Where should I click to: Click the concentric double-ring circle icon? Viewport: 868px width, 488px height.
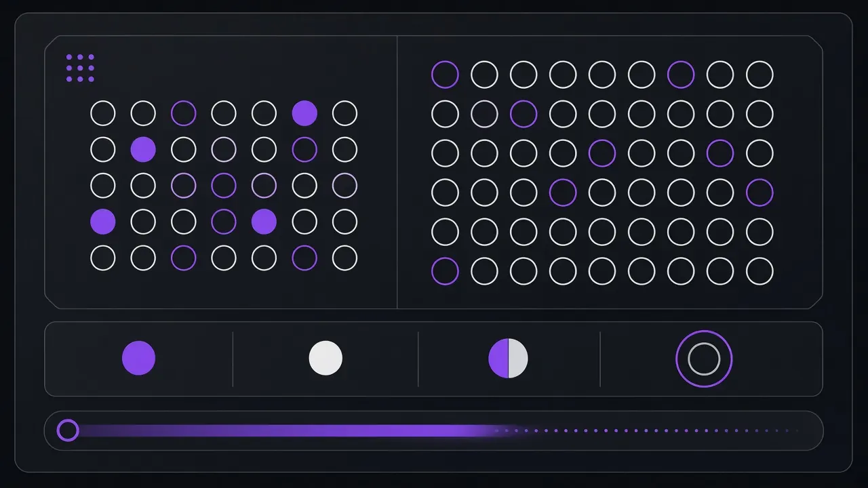[704, 359]
